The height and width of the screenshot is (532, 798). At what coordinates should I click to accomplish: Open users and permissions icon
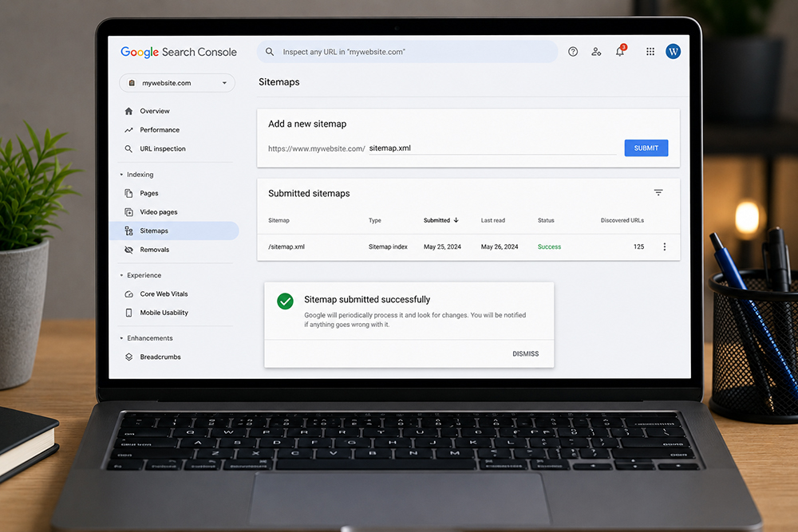pos(596,51)
